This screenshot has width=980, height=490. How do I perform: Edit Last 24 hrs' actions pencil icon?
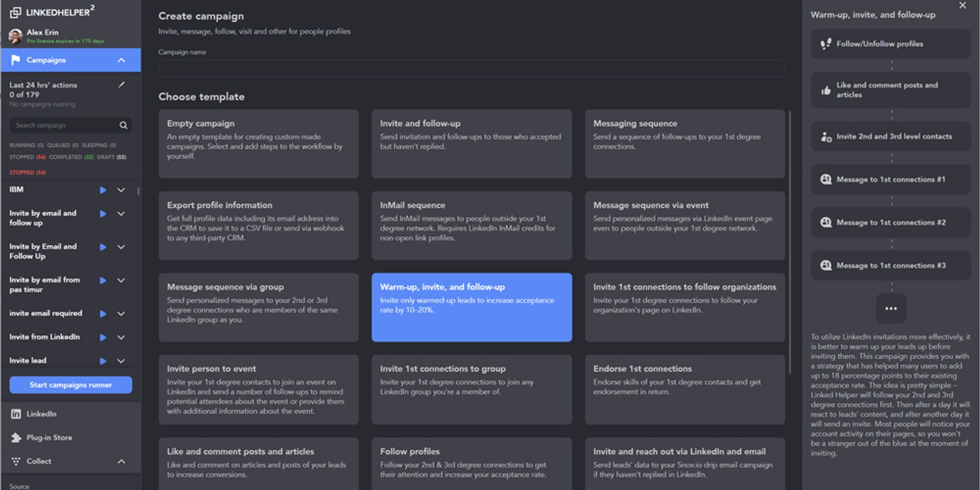tap(122, 85)
